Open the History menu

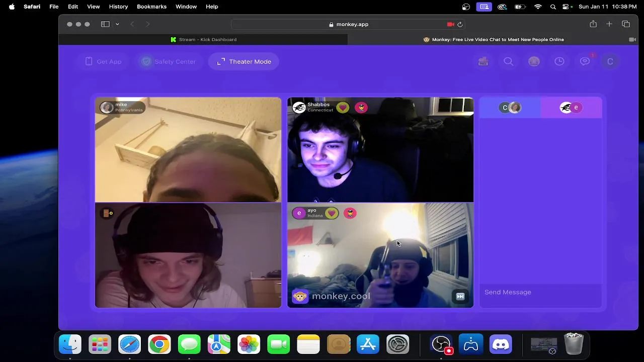coord(118,7)
